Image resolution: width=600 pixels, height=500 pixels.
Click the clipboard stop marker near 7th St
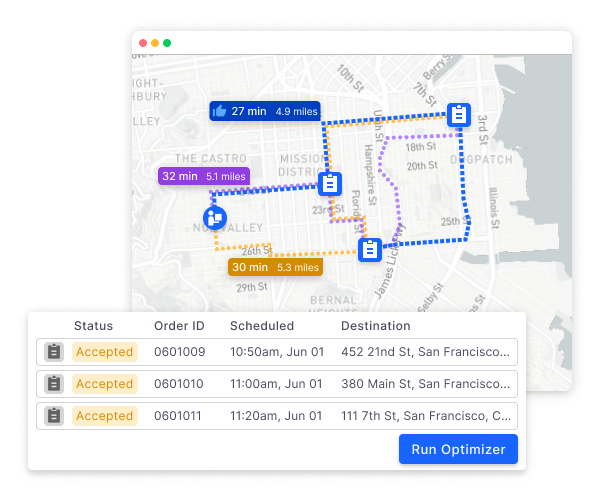coord(459,115)
